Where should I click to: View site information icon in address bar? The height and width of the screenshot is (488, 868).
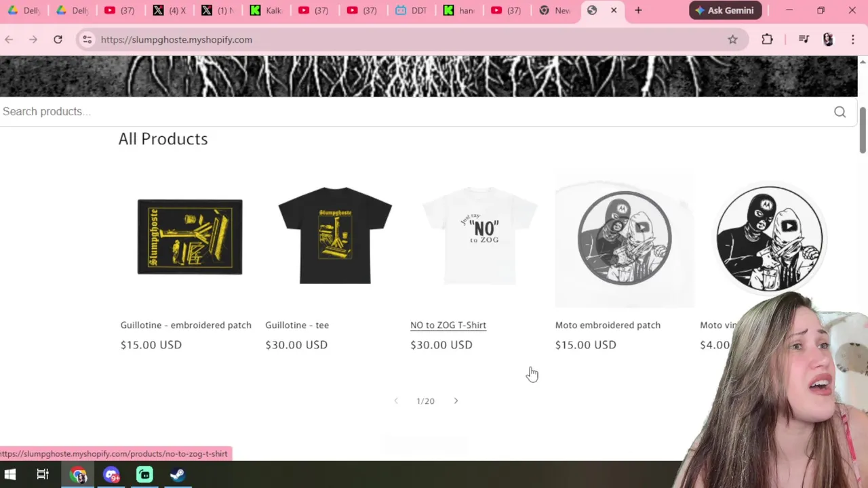(87, 39)
